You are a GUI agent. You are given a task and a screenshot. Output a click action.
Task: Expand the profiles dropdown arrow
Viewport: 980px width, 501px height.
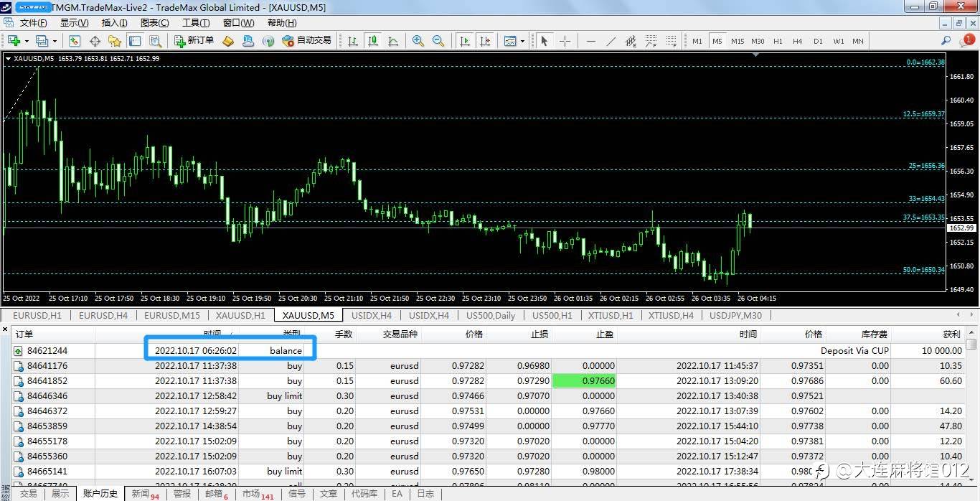point(55,41)
